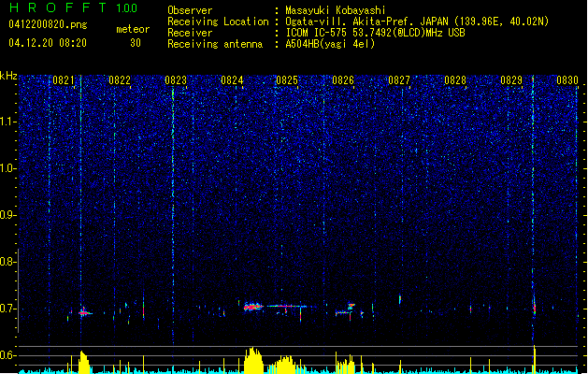Click the Observer label
Viewport: 588px width, 374px height.
click(190, 10)
